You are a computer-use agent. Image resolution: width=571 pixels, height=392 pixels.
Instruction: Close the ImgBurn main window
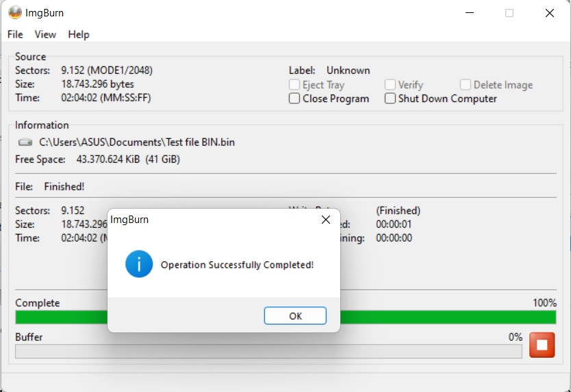550,13
